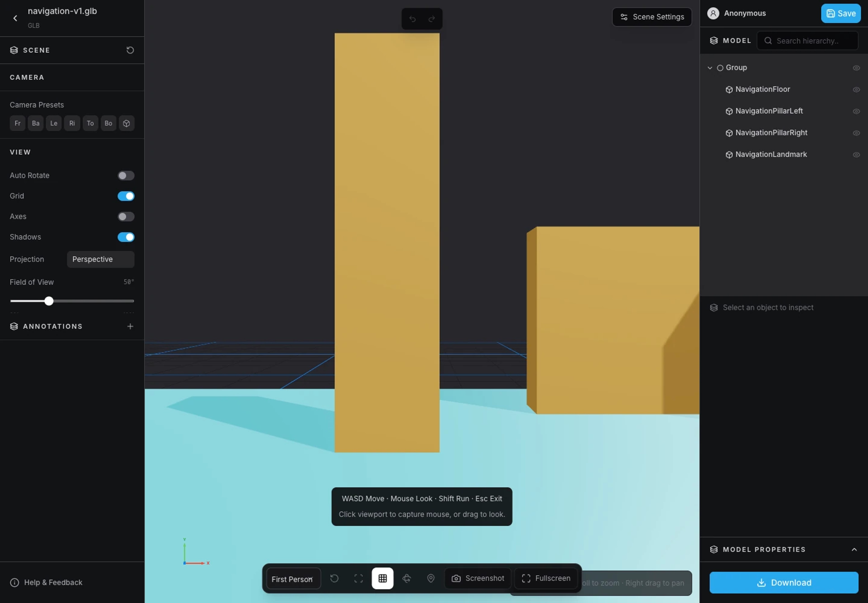The image size is (868, 603).
Task: Frame the model with fit-to-view icon
Action: 359,578
